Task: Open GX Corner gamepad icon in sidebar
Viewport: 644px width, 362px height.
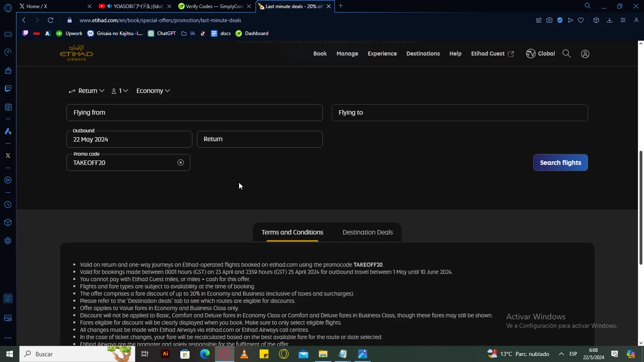Action: [8, 34]
